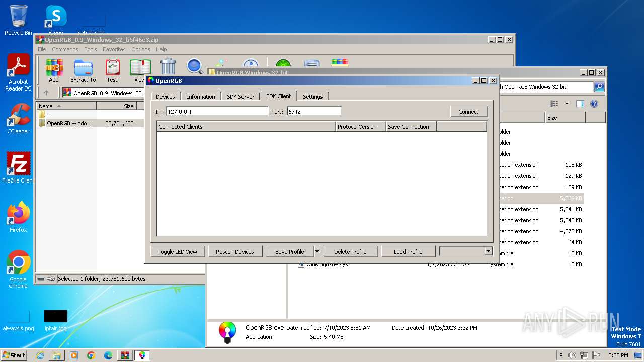Switch to WinRAR taskbar button
Screen dimensions: 644x362
click(x=125, y=355)
